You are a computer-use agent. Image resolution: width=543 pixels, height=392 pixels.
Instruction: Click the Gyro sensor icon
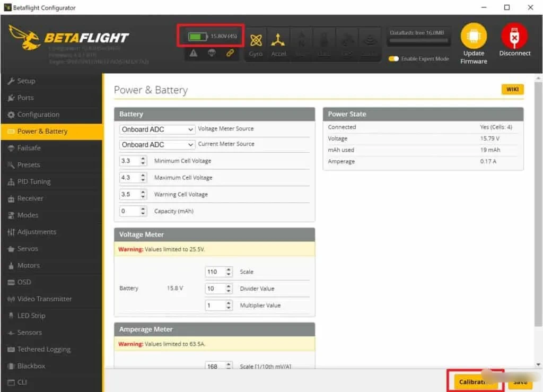(256, 40)
